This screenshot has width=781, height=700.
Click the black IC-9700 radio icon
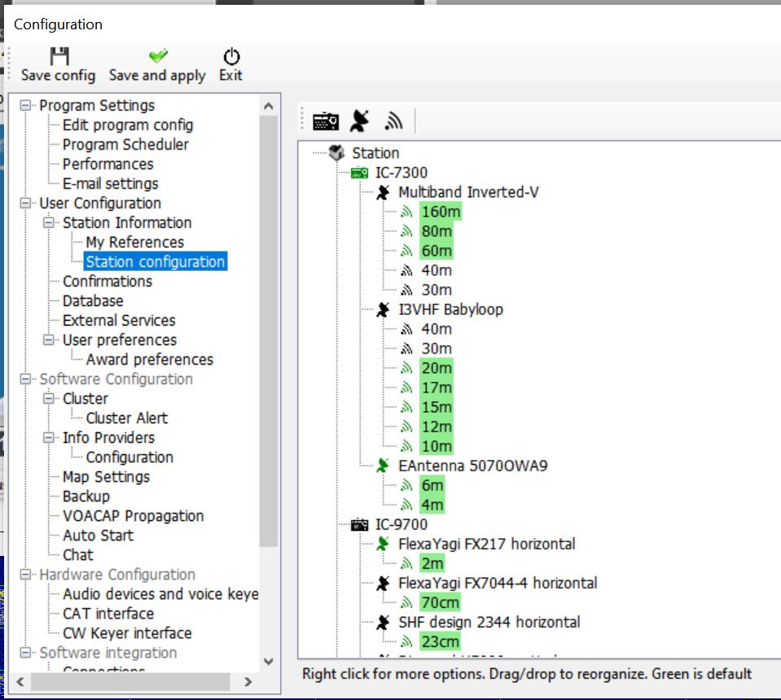tap(360, 525)
